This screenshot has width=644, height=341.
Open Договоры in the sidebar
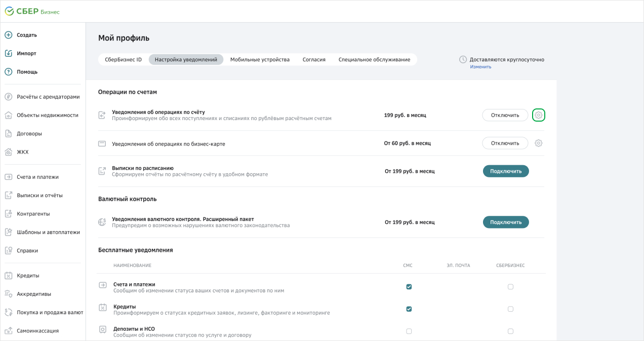pyautogui.click(x=29, y=133)
